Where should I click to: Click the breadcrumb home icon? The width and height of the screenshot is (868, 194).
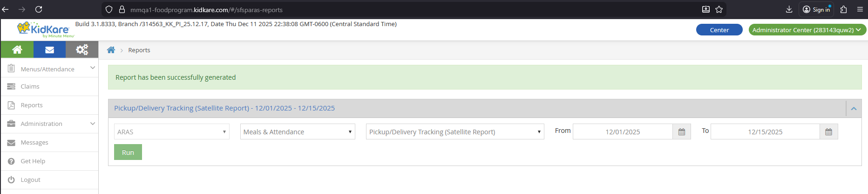[x=111, y=50]
